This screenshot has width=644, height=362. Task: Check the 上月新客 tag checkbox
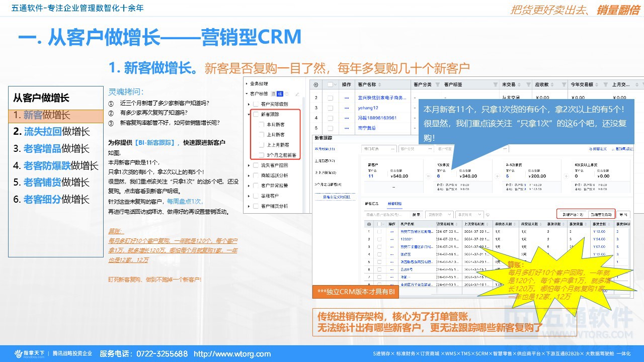click(262, 135)
